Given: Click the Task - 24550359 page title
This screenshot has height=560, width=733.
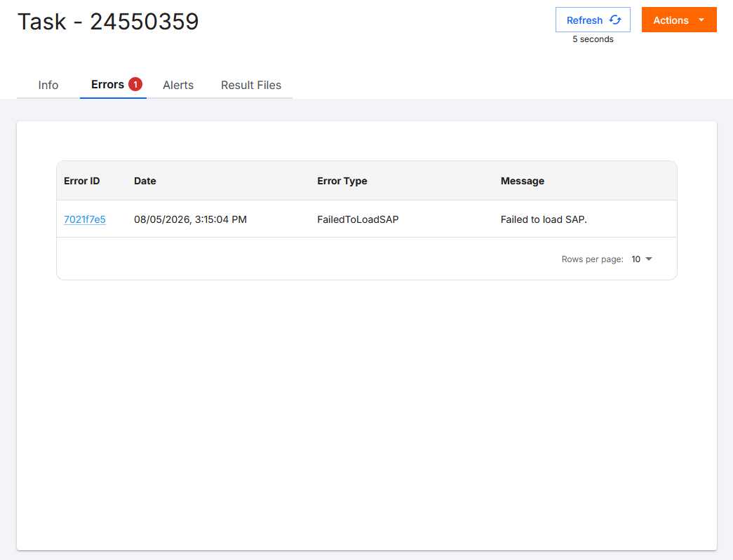Looking at the screenshot, I should (x=108, y=22).
